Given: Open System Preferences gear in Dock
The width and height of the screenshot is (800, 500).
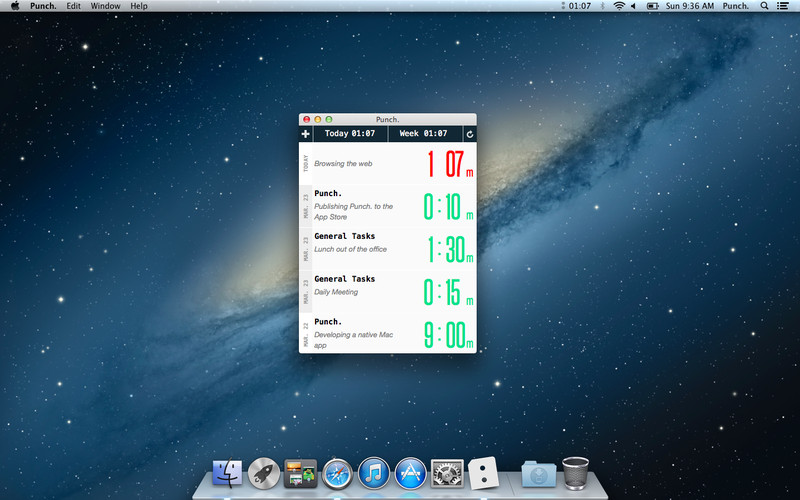Looking at the screenshot, I should click(x=447, y=473).
